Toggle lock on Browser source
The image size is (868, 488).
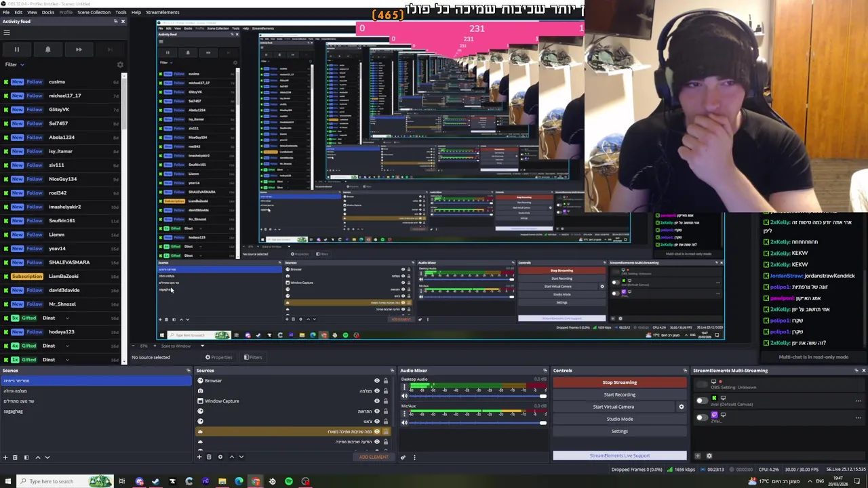pyautogui.click(x=386, y=381)
